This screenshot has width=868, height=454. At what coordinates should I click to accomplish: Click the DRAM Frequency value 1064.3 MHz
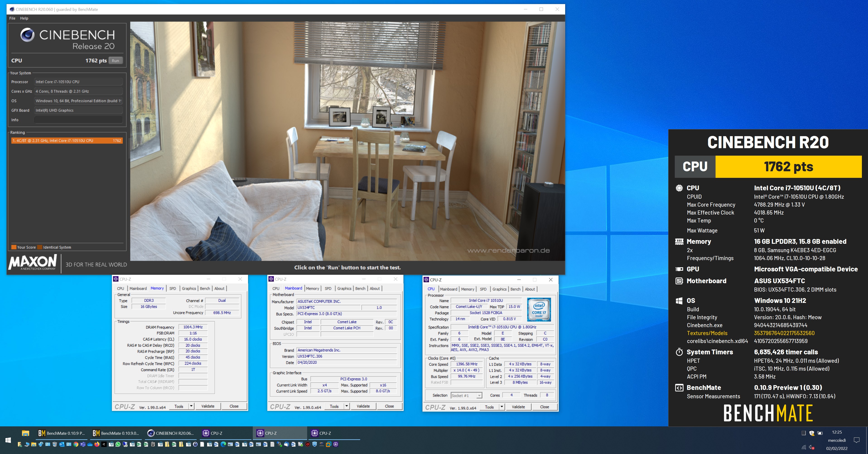193,327
